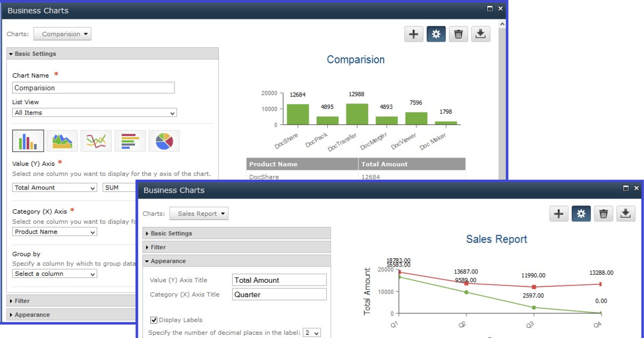This screenshot has width=644, height=338.
Task: Click inside the Chart Name field
Action: tap(93, 87)
